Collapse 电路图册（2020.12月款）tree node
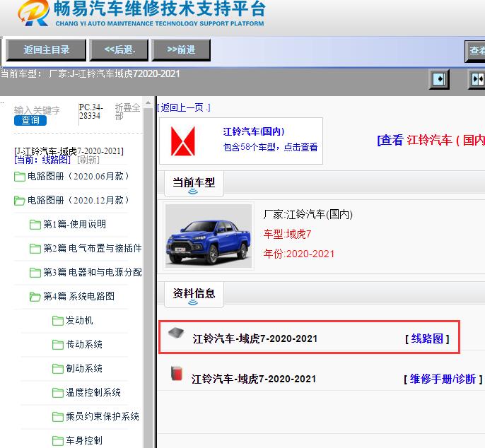 [78, 201]
